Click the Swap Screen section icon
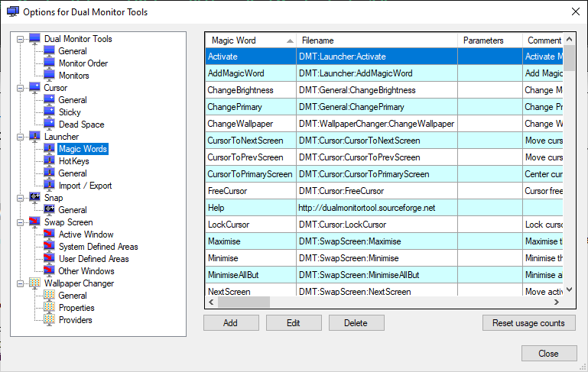The image size is (588, 372). 35,222
